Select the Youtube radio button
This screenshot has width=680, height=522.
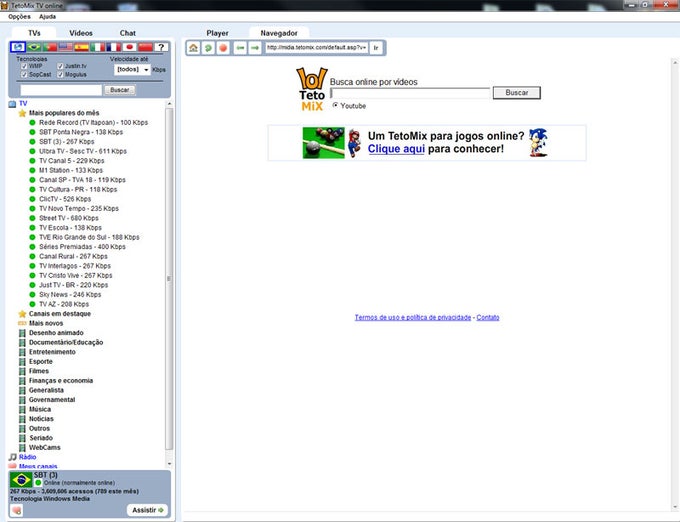335,105
